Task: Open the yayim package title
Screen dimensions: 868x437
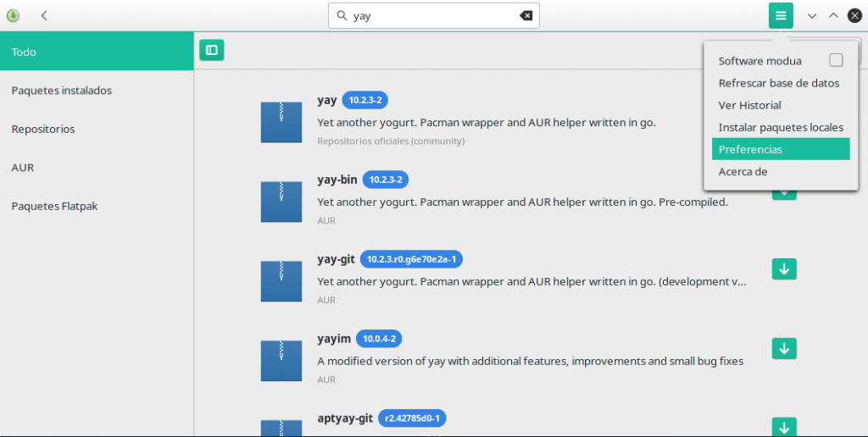Action: click(x=334, y=339)
